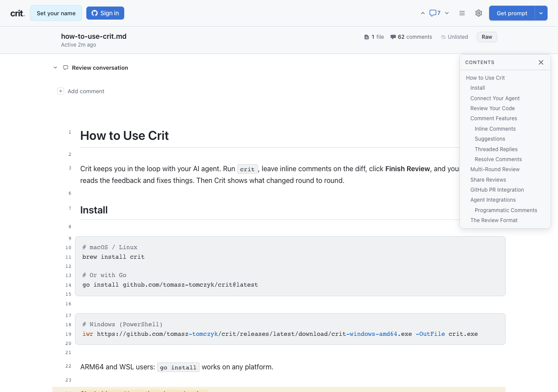Jump to Programmatic Comments in Contents

[x=506, y=210]
